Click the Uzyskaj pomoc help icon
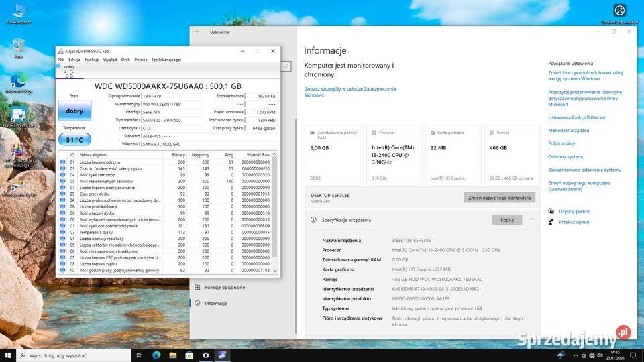644x362 pixels. coord(551,211)
